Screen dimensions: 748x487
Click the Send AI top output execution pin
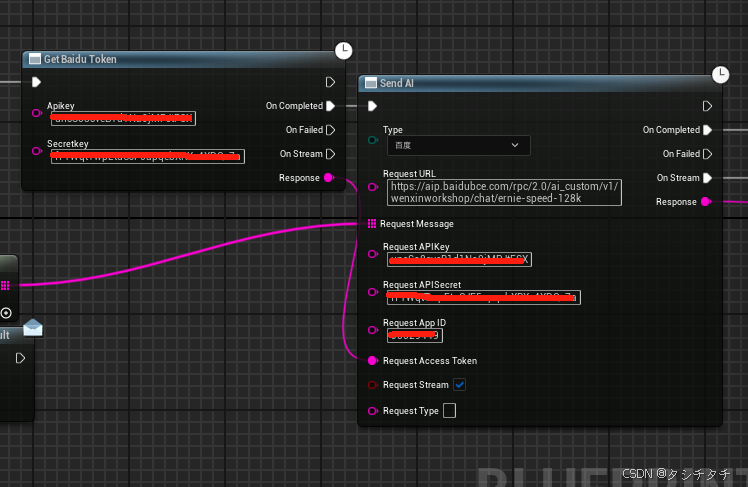(707, 106)
